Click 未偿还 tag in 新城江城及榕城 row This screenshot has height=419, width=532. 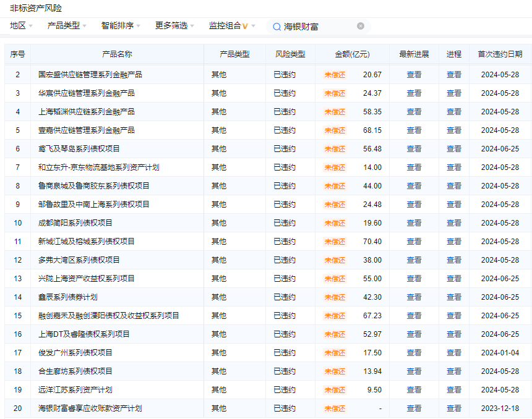[335, 242]
